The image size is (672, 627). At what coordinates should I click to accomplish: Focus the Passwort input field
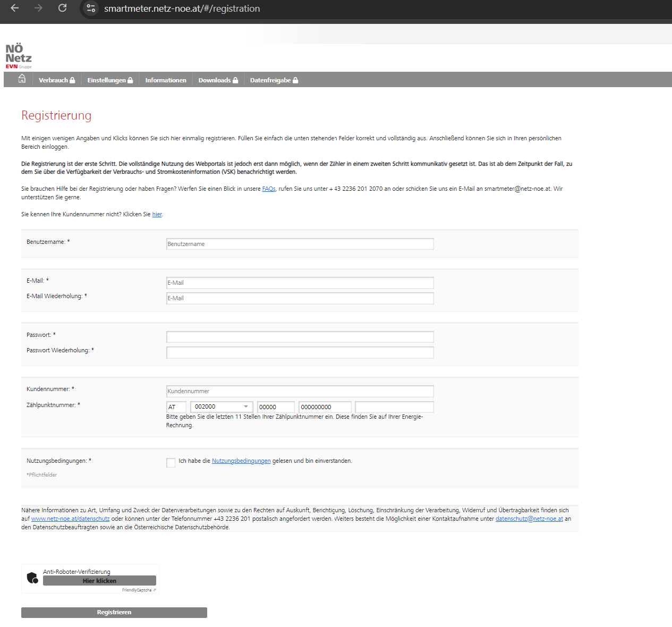point(300,337)
